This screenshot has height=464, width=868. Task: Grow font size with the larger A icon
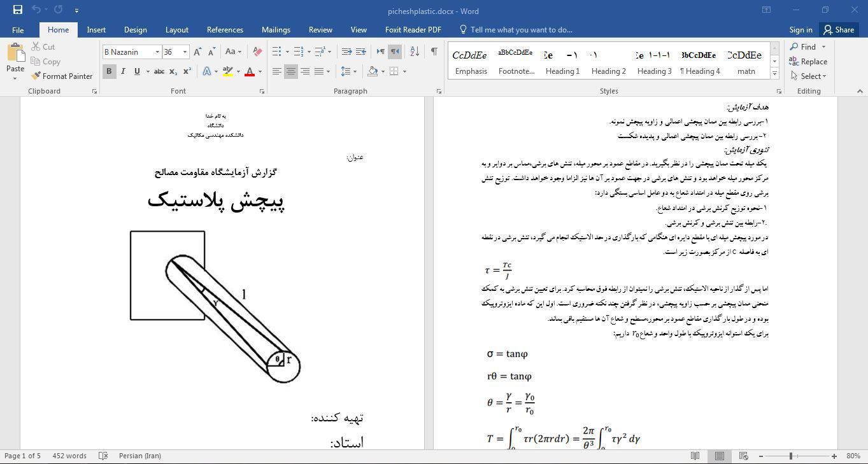click(197, 52)
